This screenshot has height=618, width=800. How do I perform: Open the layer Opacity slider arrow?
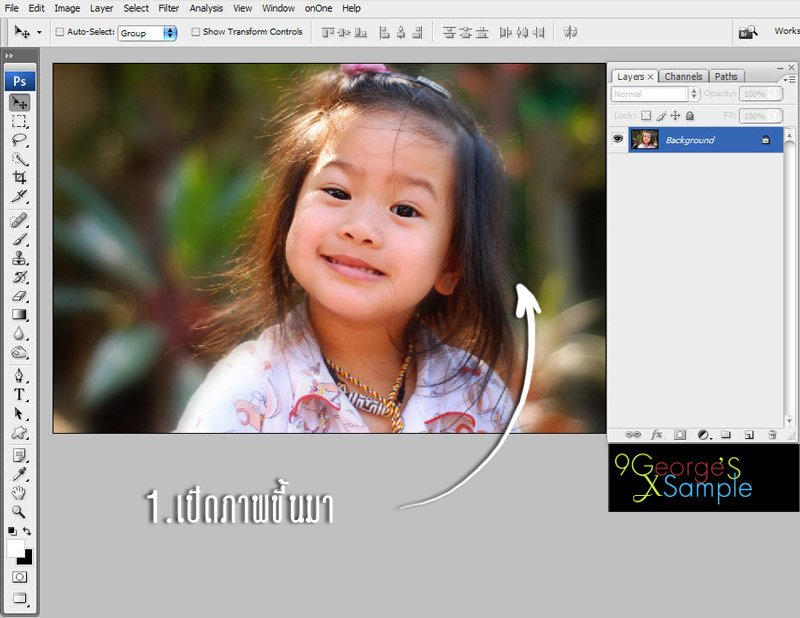tap(776, 94)
